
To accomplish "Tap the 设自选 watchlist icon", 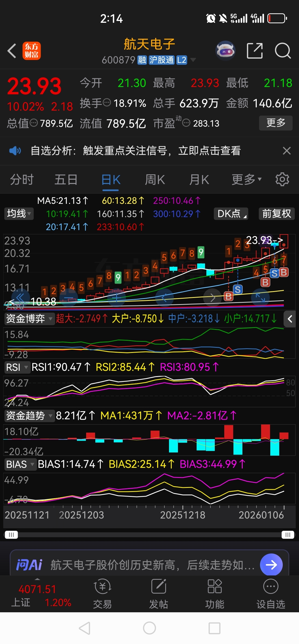I will 271,594.
